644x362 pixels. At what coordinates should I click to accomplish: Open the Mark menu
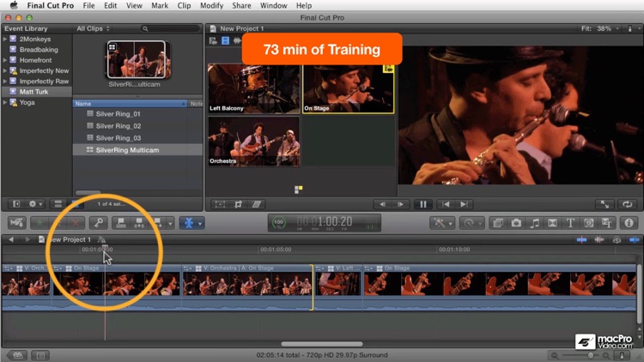point(160,5)
